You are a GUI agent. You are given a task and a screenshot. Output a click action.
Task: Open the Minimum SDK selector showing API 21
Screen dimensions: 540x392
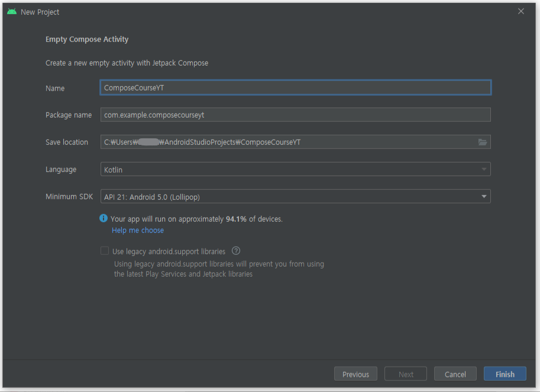tap(296, 196)
